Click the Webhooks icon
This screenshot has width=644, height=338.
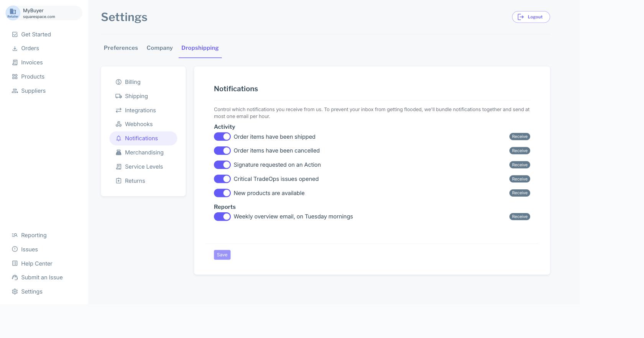coord(118,124)
